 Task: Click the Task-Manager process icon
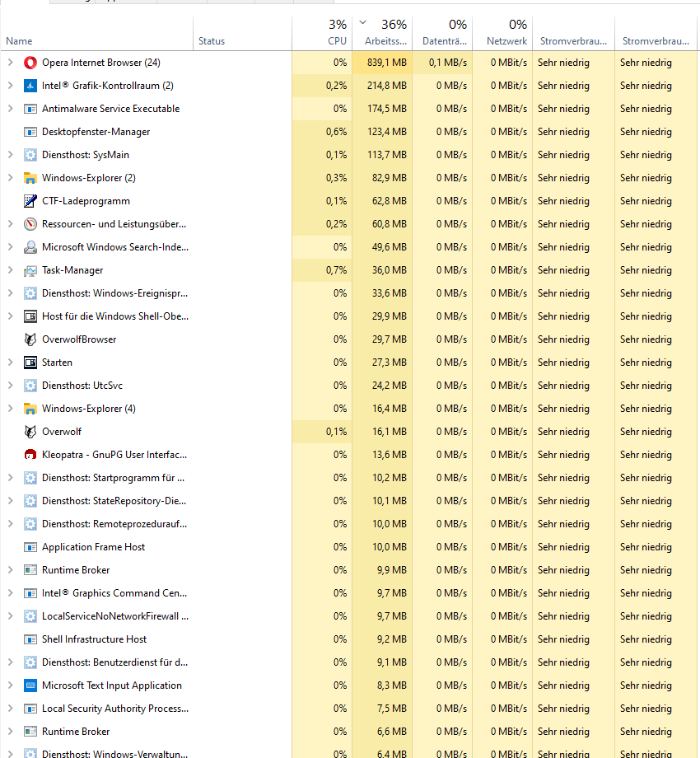click(x=30, y=270)
